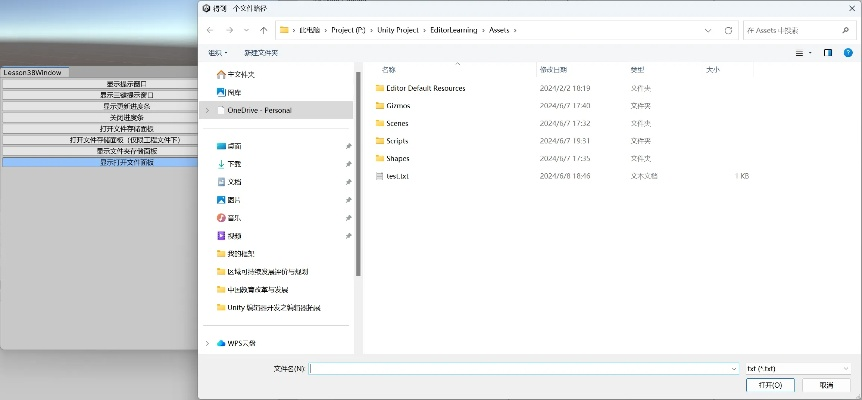Select the test.txt file
The width and height of the screenshot is (862, 400).
pos(398,176)
